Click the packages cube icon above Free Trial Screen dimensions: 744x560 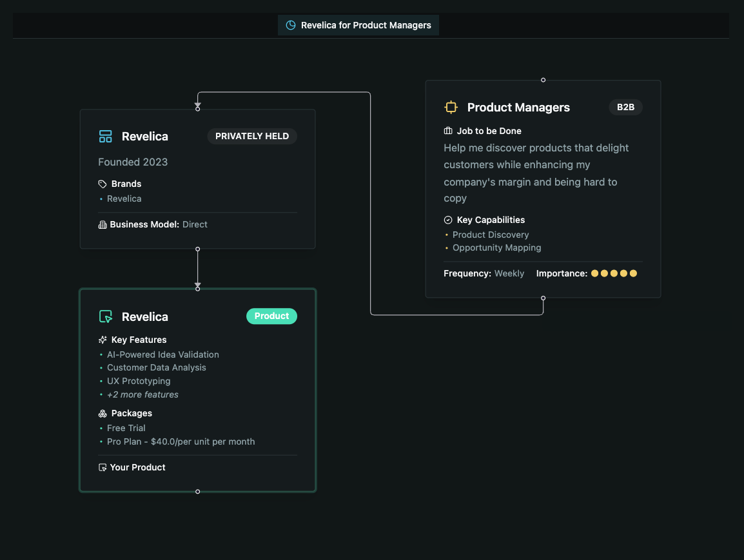click(x=103, y=413)
